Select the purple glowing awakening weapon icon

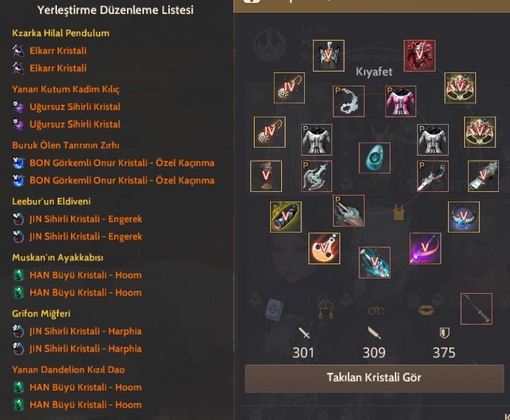(425, 248)
